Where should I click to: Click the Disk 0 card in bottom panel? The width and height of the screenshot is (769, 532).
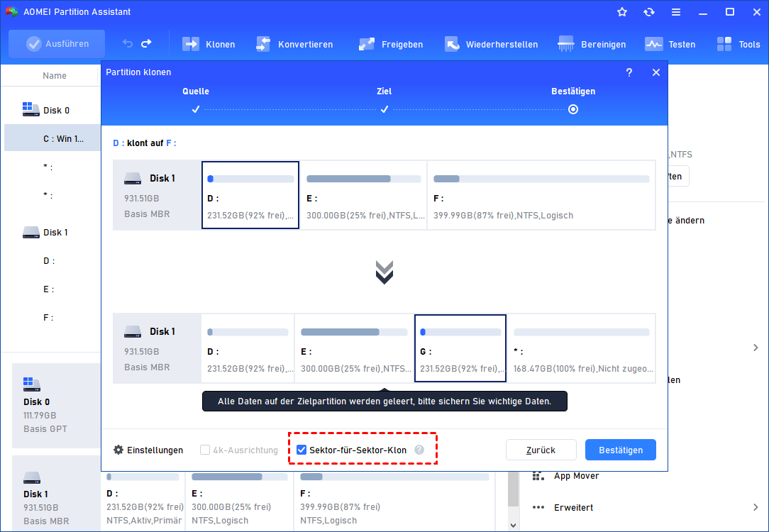point(56,406)
